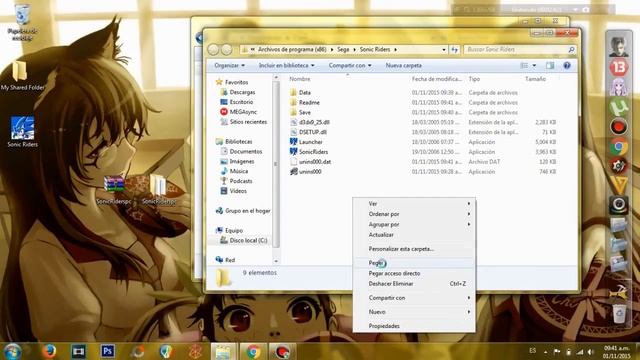Choose Deshacer Eliminar
The height and width of the screenshot is (360, 640).
414,284
